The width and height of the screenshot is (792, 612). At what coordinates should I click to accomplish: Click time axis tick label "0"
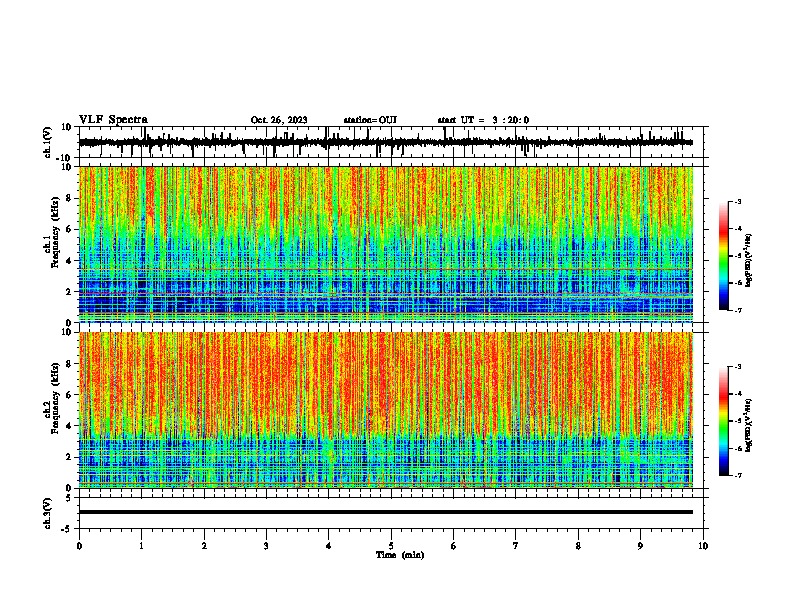[79, 546]
